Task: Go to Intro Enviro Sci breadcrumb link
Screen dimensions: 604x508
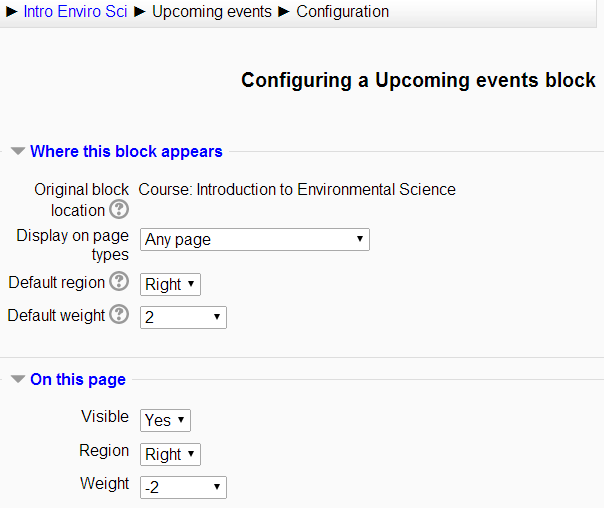Action: tap(75, 12)
